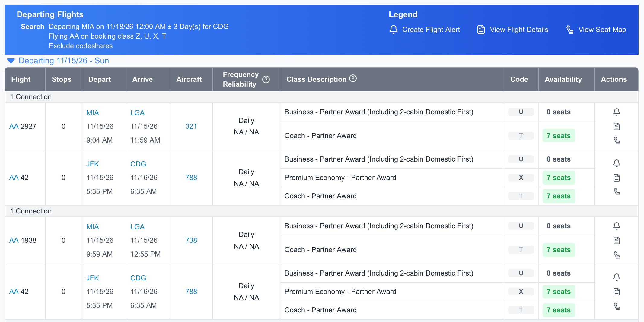Click the AA link for flight 2927
The height and width of the screenshot is (322, 644).
point(14,126)
